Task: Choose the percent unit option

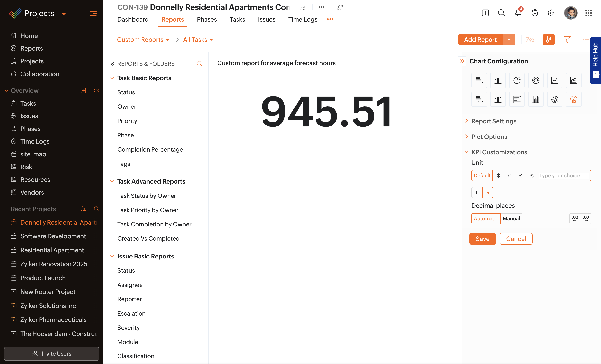Action: tap(531, 175)
